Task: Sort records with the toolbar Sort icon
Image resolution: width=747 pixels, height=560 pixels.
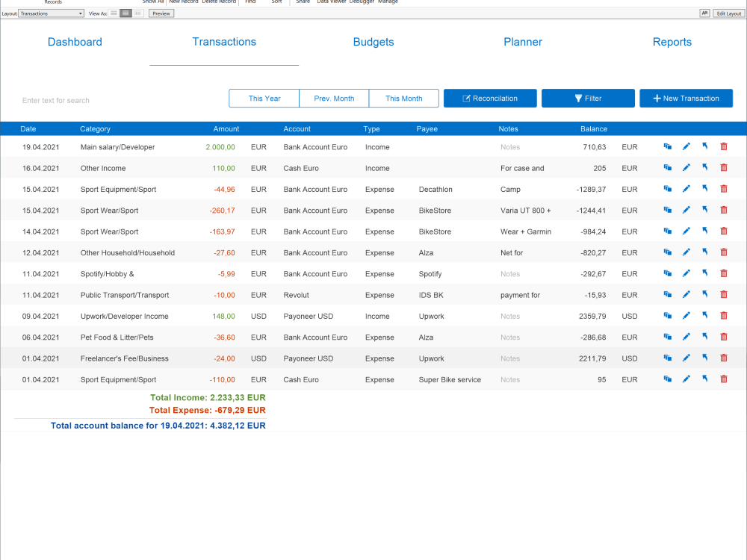Action: pyautogui.click(x=276, y=2)
